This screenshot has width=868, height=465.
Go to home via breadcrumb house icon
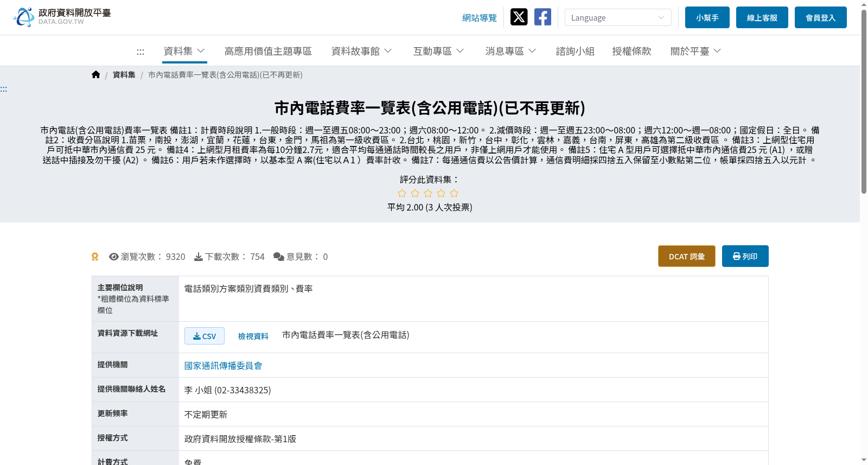point(96,75)
